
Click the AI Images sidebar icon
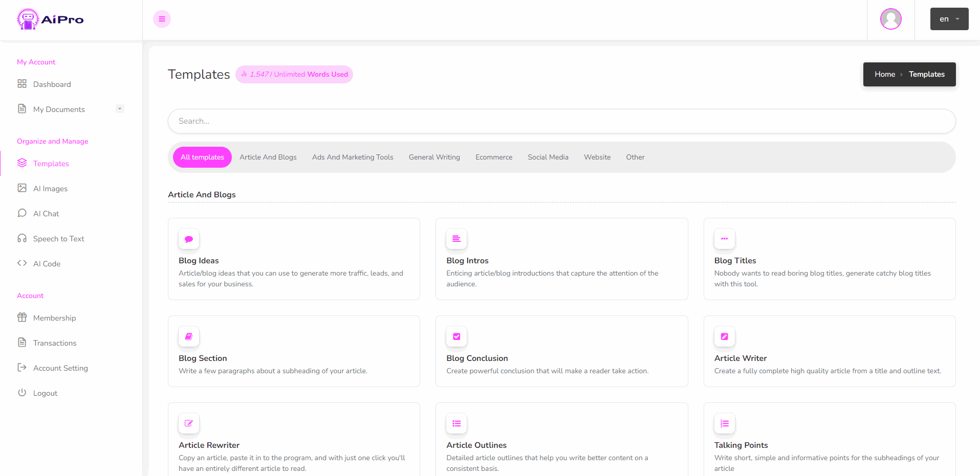pyautogui.click(x=22, y=188)
